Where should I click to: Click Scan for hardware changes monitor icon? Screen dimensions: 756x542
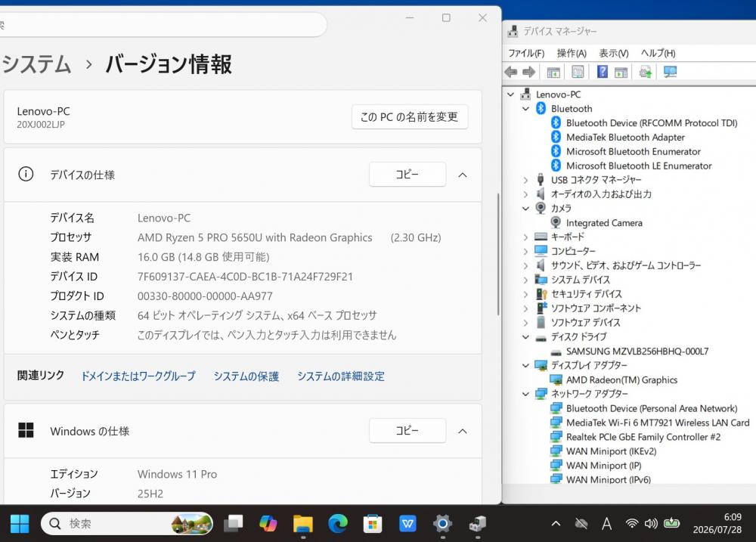pyautogui.click(x=670, y=73)
